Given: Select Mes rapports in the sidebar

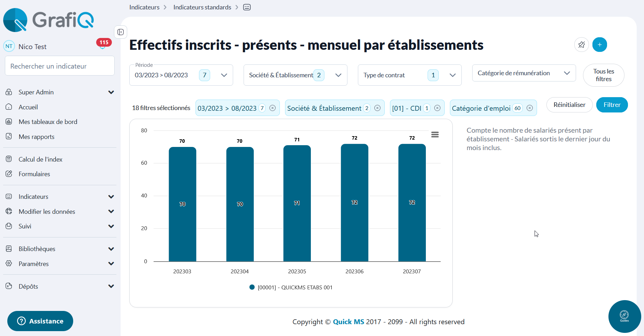Looking at the screenshot, I should 36,136.
